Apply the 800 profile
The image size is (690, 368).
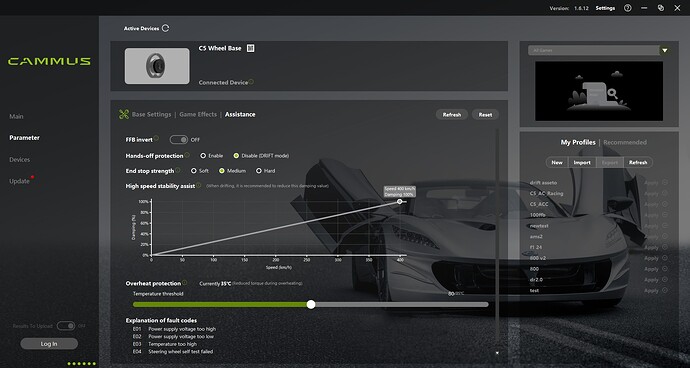click(651, 269)
